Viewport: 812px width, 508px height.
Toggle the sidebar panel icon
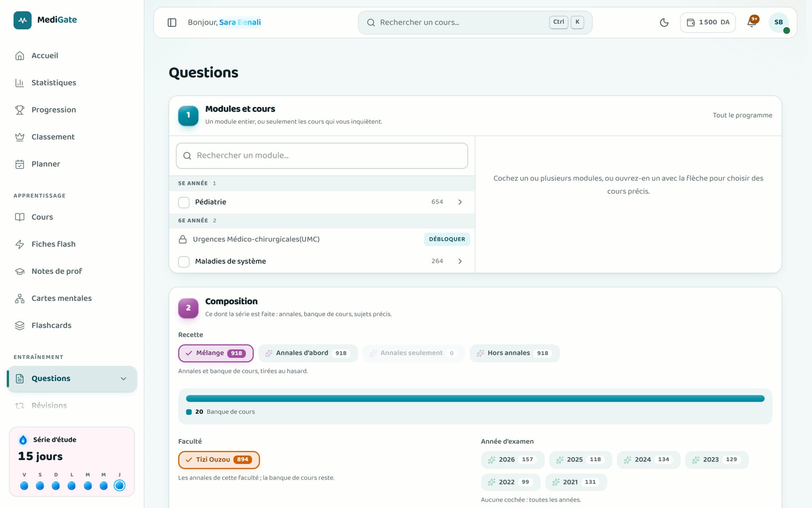pos(172,22)
